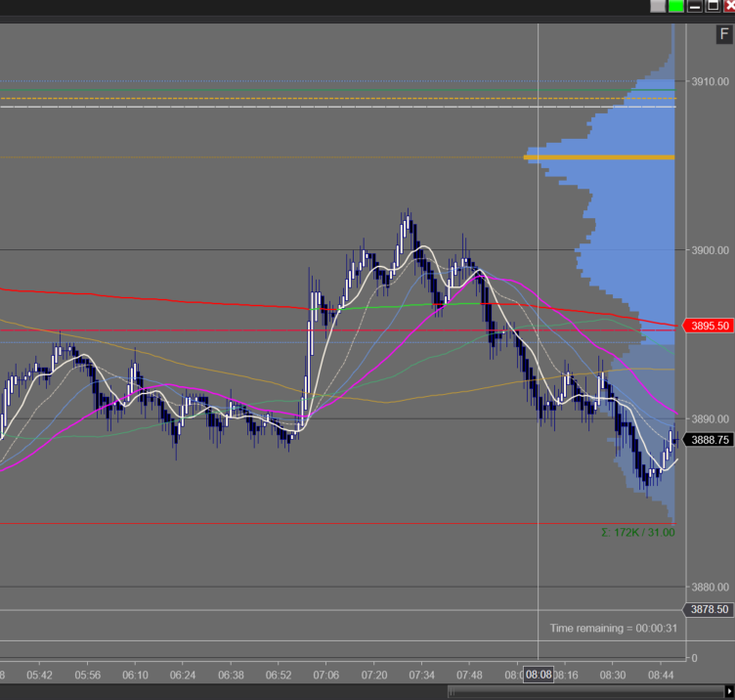Click the 05:56 time axis label
Image resolution: width=735 pixels, height=700 pixels.
[x=88, y=676]
